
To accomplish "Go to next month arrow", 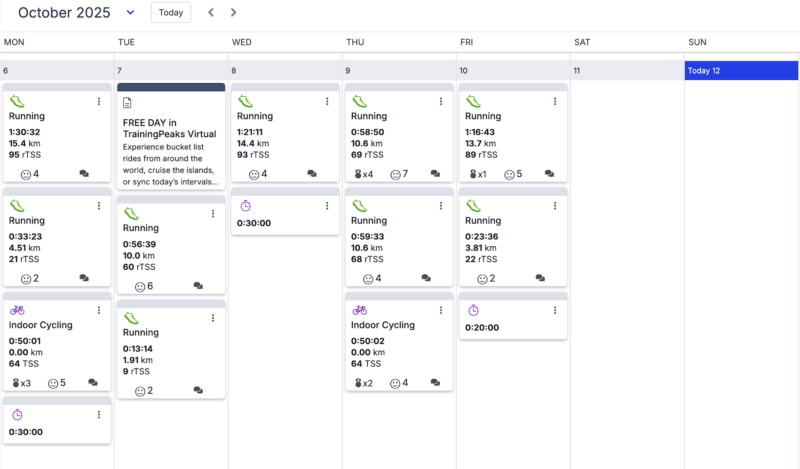I will 234,13.
